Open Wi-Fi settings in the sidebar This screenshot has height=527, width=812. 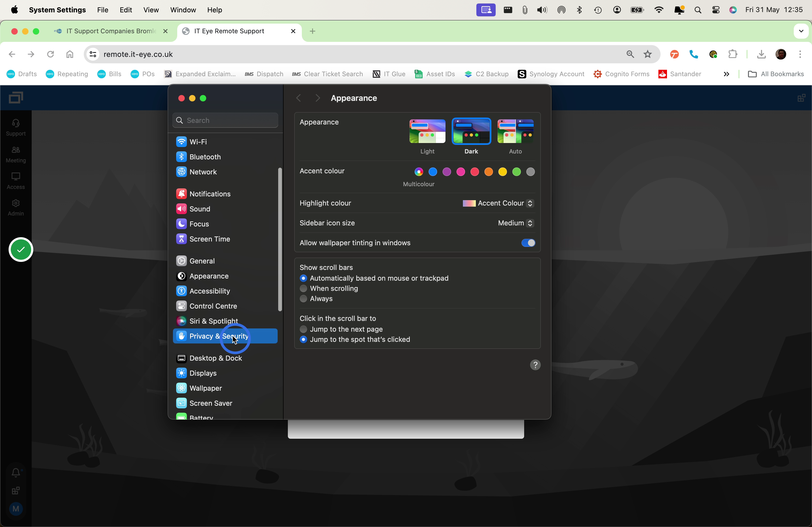pos(225,141)
